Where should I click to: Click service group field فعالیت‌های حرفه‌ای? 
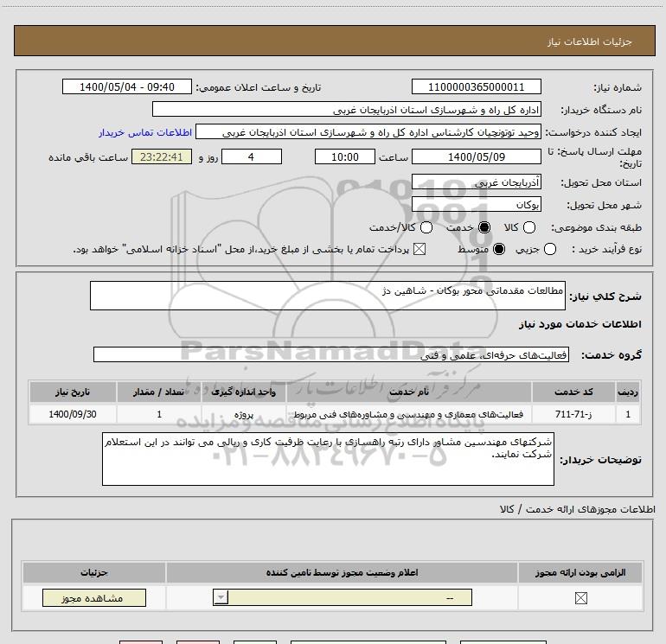pos(331,354)
